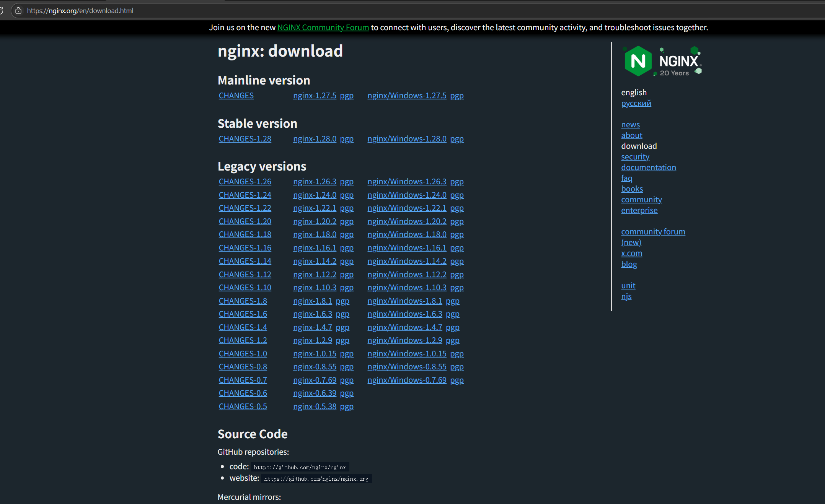The image size is (825, 504).
Task: Download nginx/Windows-1.14.2
Action: pos(407,261)
